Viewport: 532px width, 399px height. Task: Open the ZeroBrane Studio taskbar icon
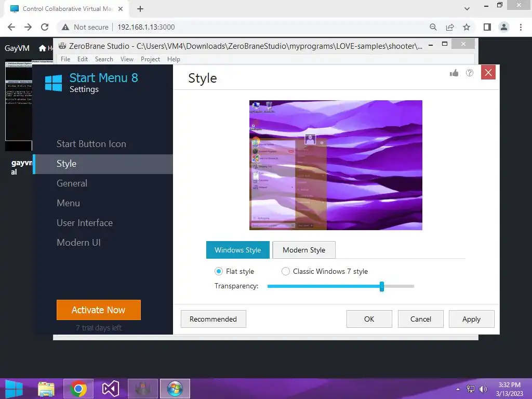click(143, 389)
